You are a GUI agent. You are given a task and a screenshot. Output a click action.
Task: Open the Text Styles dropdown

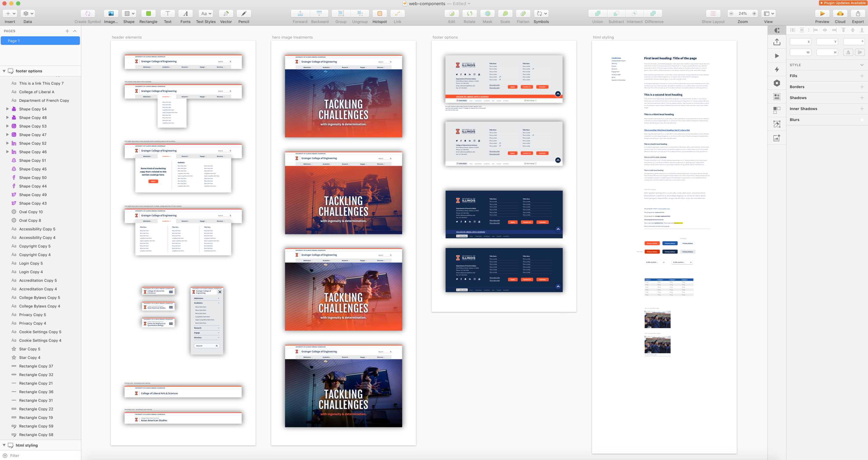click(x=205, y=14)
